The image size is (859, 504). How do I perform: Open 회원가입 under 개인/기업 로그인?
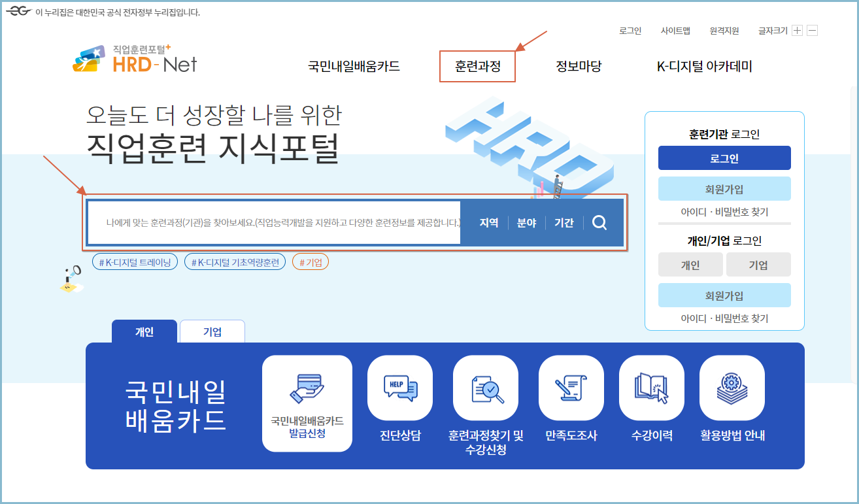[724, 295]
